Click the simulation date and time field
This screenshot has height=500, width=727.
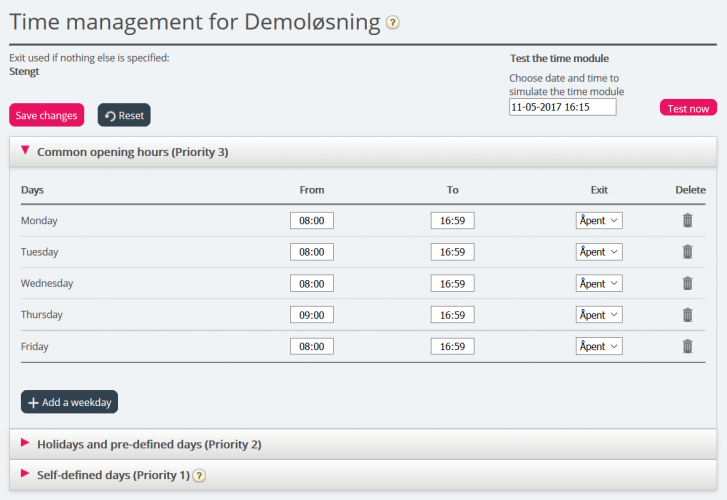click(562, 107)
